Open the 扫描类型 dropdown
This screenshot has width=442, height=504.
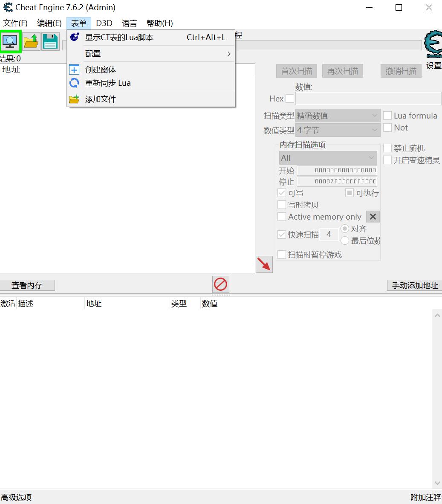click(338, 116)
